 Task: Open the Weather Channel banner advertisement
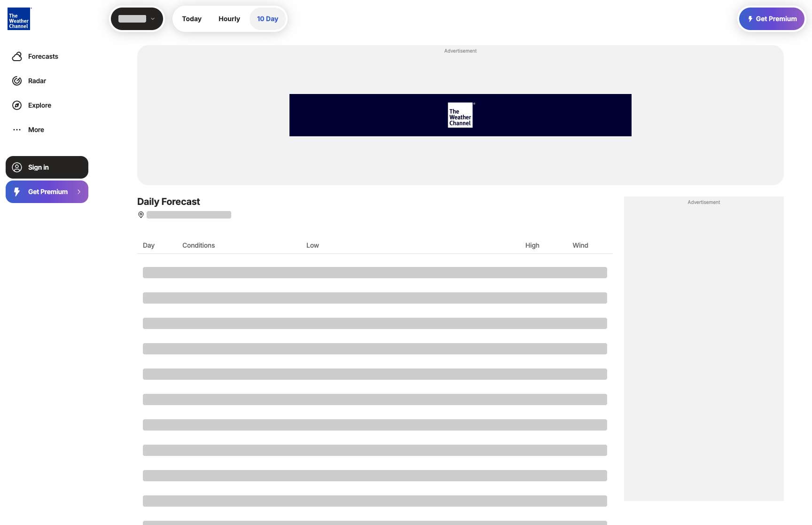[461, 115]
